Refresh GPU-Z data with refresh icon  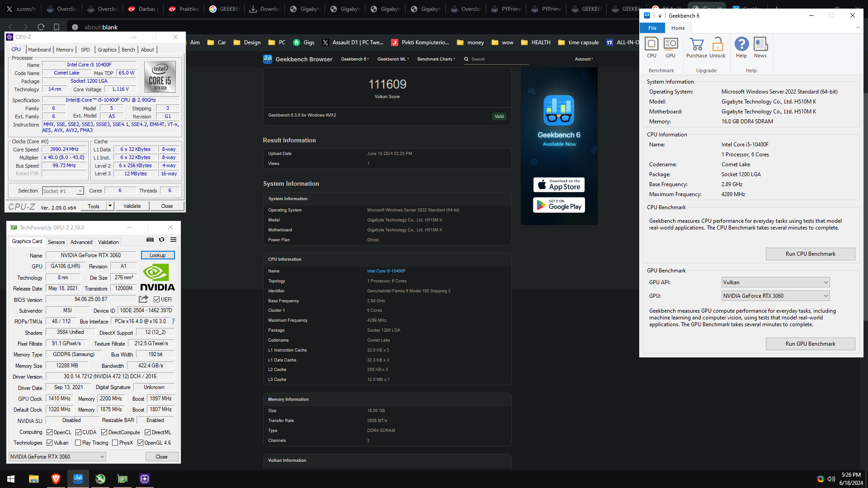click(x=161, y=239)
